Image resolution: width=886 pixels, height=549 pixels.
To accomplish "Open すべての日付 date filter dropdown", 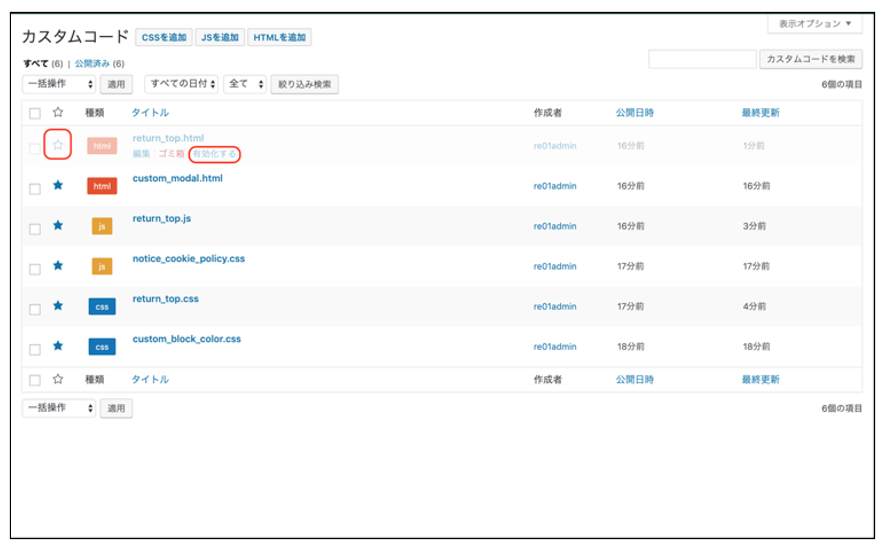I will pos(181,84).
